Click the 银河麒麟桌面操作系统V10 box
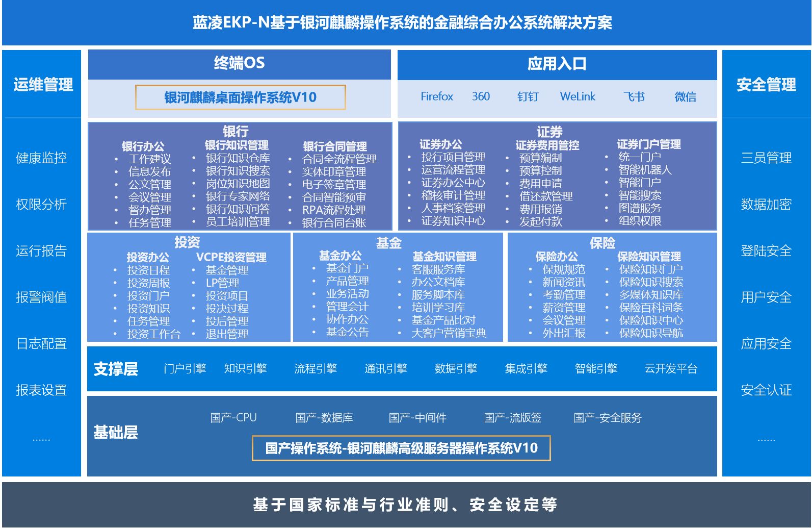Image resolution: width=812 pixels, height=528 pixels. [240, 97]
